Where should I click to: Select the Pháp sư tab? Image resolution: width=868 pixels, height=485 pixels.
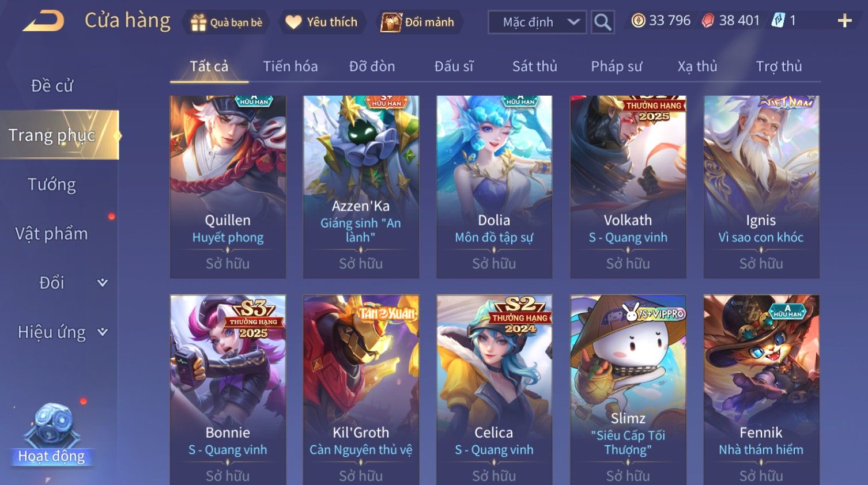click(616, 66)
